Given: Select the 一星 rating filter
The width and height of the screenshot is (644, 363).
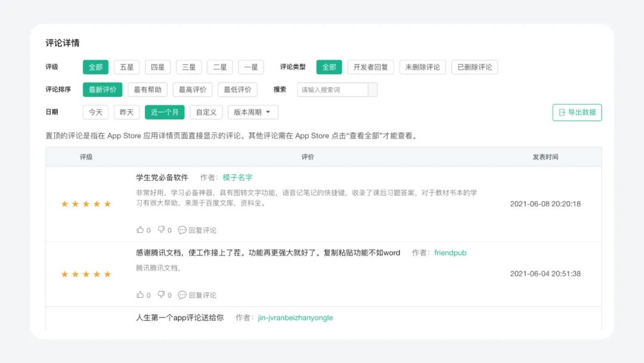Looking at the screenshot, I should click(x=251, y=67).
